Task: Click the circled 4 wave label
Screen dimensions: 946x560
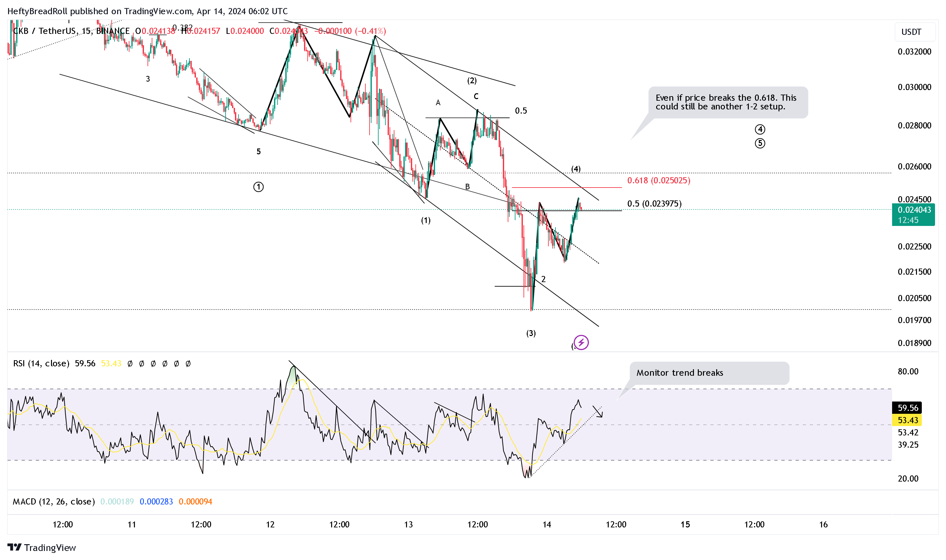Action: (759, 129)
